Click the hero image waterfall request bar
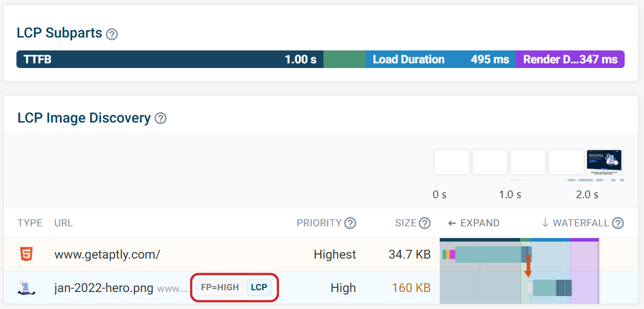 pos(552,288)
